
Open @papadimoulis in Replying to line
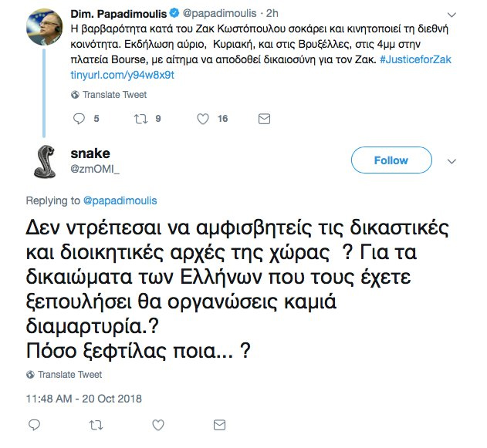(120, 200)
